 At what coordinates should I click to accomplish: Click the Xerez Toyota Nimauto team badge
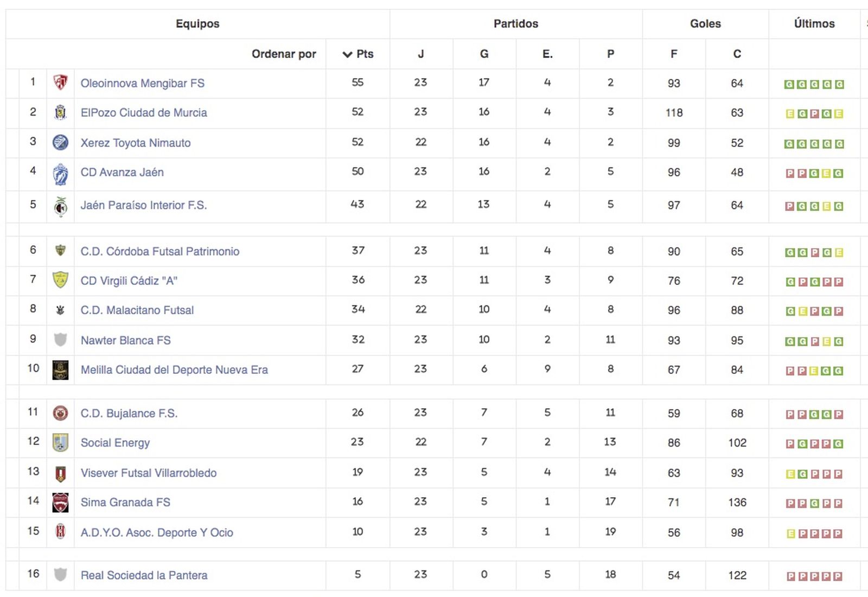60,143
